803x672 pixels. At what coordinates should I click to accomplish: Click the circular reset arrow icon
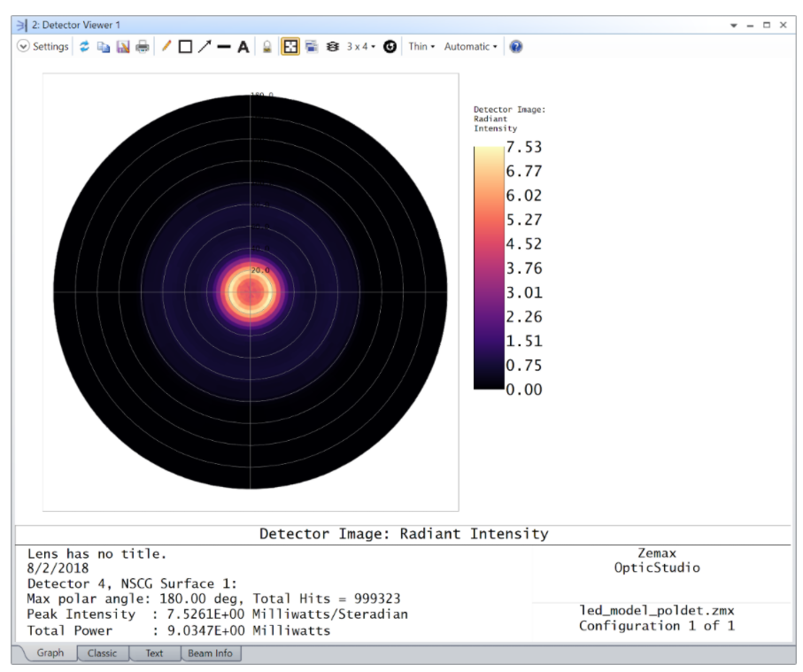point(390,47)
